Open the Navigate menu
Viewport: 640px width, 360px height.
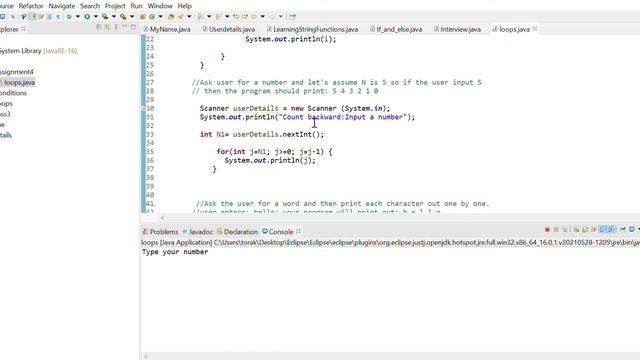(x=62, y=6)
